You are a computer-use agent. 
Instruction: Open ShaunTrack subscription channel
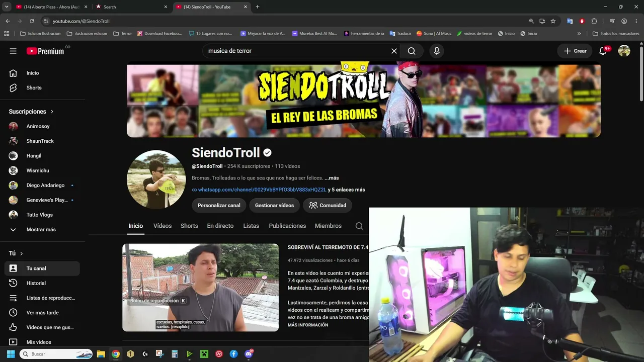(x=41, y=141)
